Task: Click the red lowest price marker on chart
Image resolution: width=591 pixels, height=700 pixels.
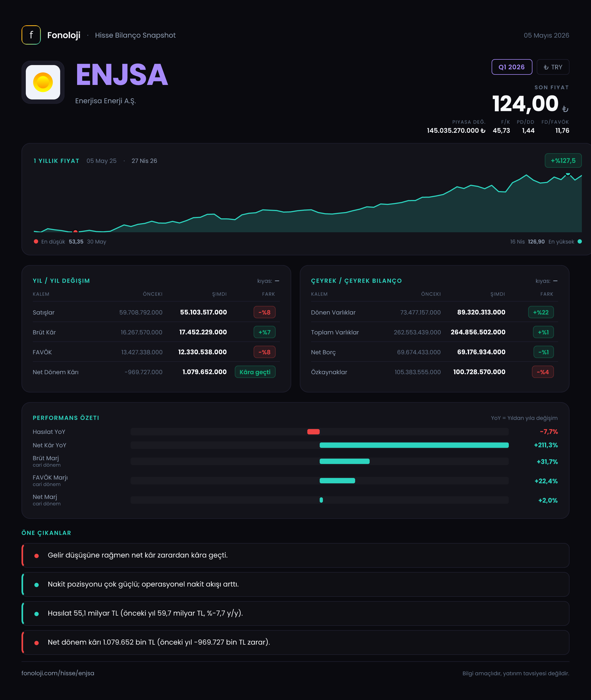Action: (75, 231)
